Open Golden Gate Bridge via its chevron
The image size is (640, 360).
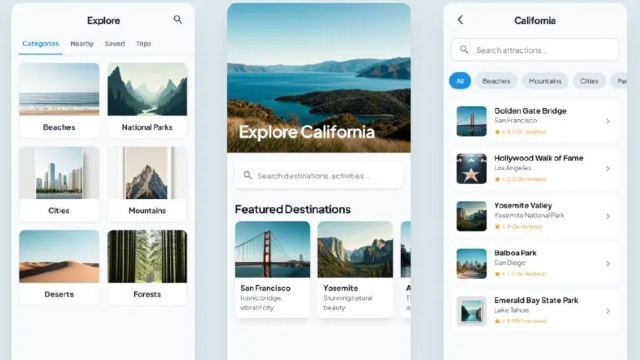pos(608,121)
